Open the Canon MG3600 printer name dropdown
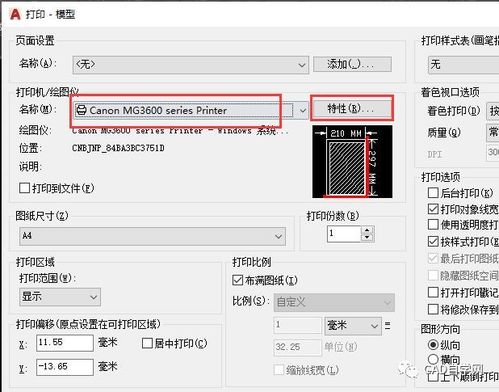 [190, 110]
